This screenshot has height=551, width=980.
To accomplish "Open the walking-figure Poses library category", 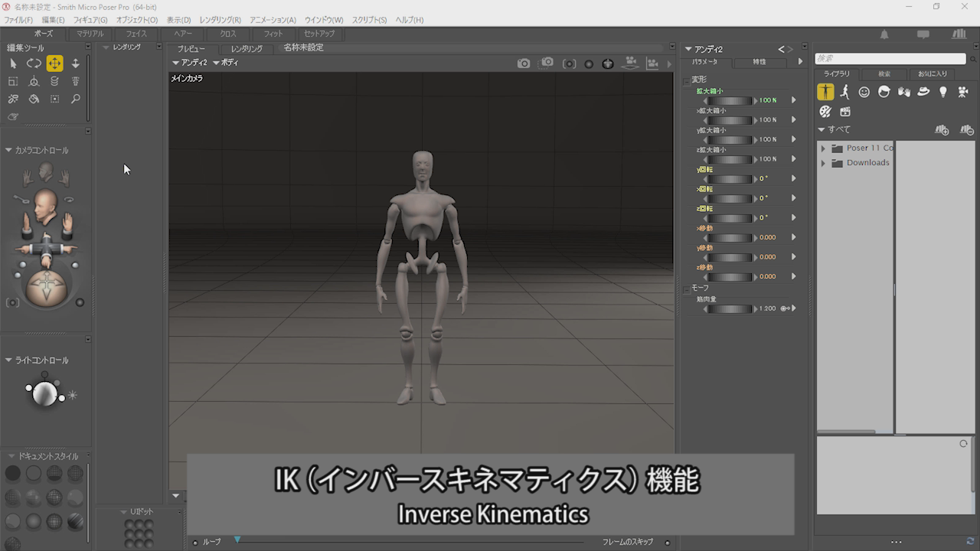I will [x=844, y=92].
